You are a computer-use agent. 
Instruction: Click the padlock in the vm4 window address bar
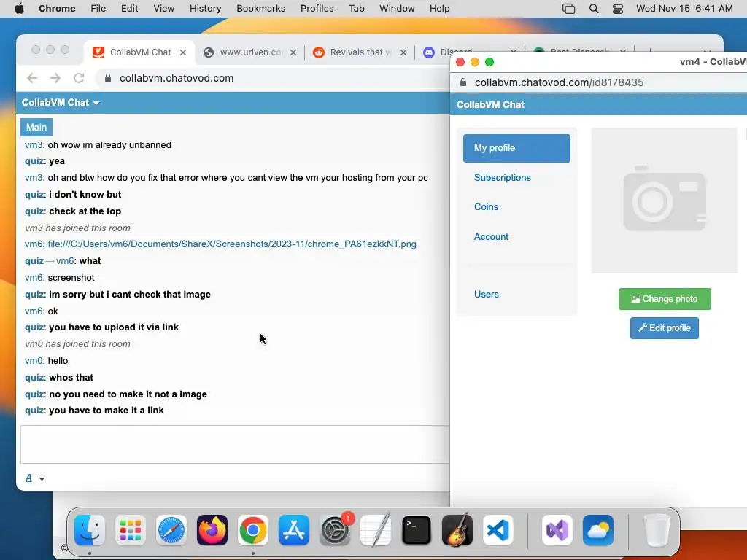pos(463,82)
